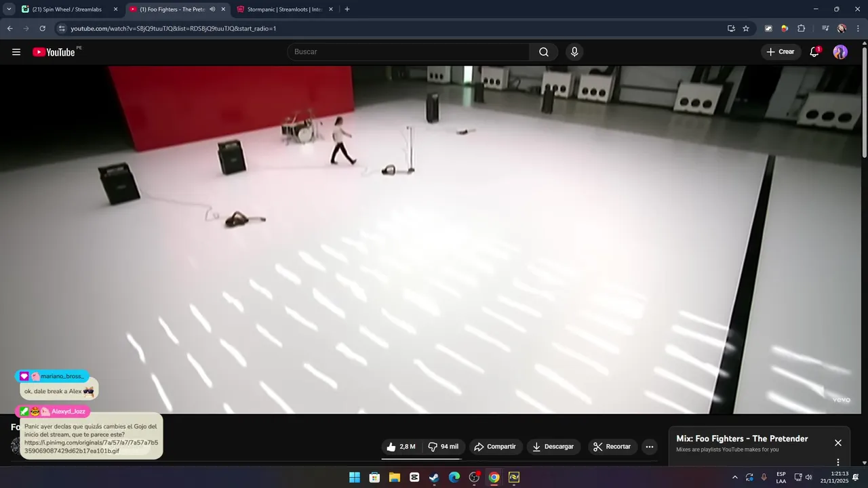Open Microsoft Edge from taskbar

coord(454,477)
